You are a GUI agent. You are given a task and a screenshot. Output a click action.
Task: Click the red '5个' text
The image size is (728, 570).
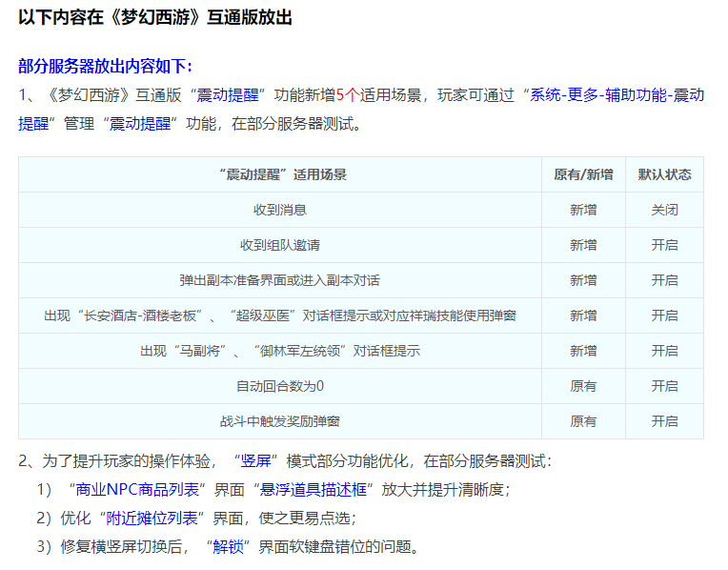click(x=348, y=94)
